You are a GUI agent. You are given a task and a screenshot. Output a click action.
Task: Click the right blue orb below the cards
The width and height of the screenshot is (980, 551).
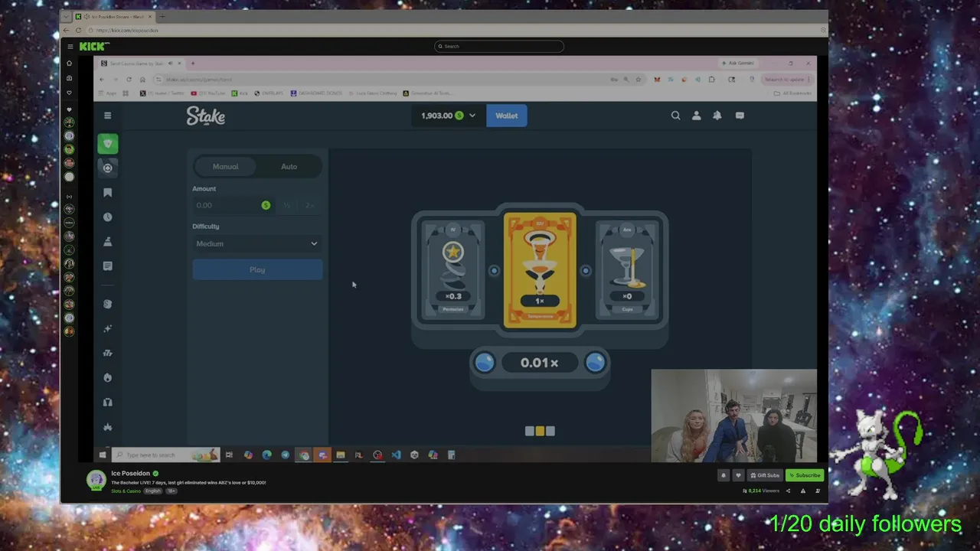595,363
